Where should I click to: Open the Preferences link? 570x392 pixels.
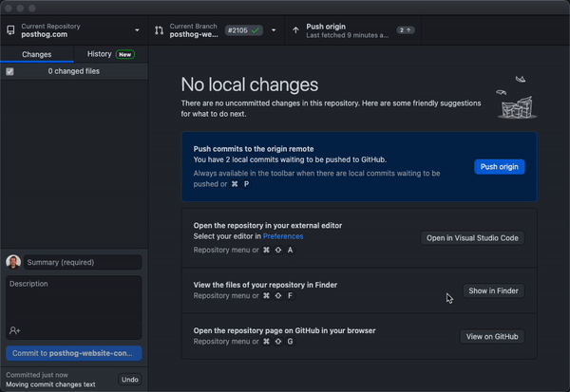tap(283, 236)
